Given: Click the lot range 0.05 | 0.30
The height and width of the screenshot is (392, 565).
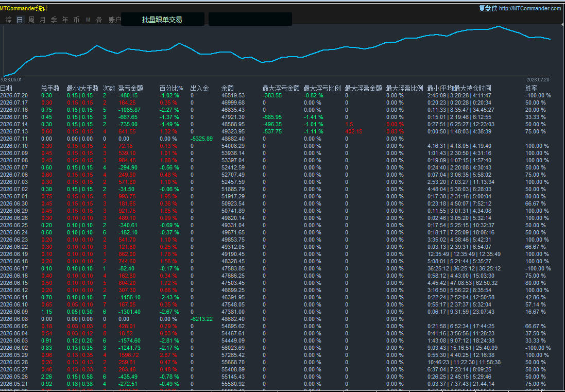Looking at the screenshot, I should 80,312.
